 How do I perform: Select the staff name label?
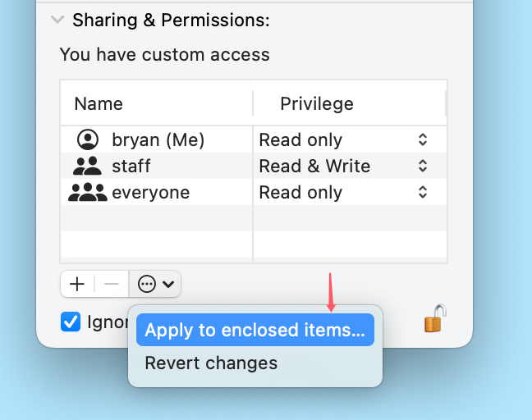[131, 166]
